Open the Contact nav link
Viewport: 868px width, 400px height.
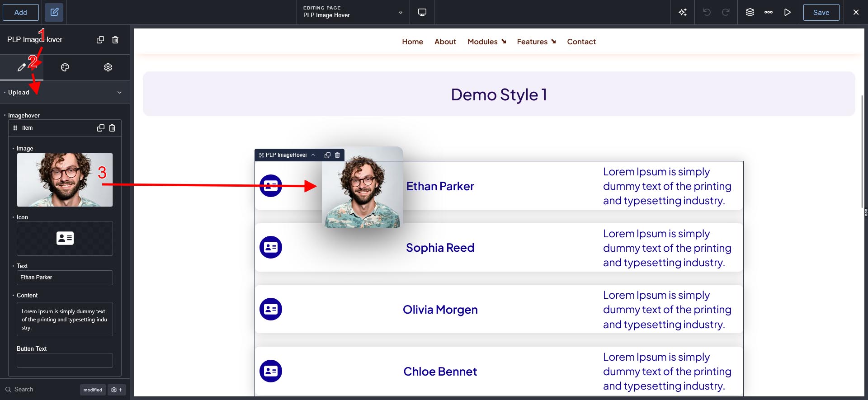[581, 42]
